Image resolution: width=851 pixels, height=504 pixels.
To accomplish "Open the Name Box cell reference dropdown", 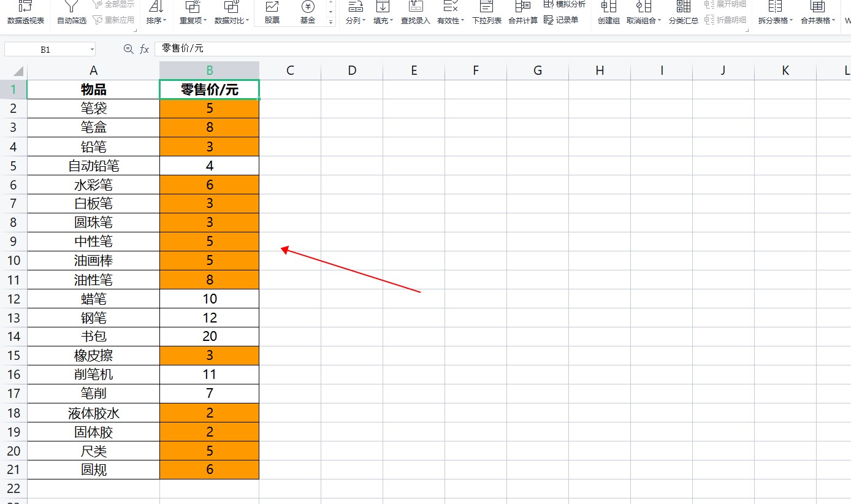I will click(x=92, y=50).
